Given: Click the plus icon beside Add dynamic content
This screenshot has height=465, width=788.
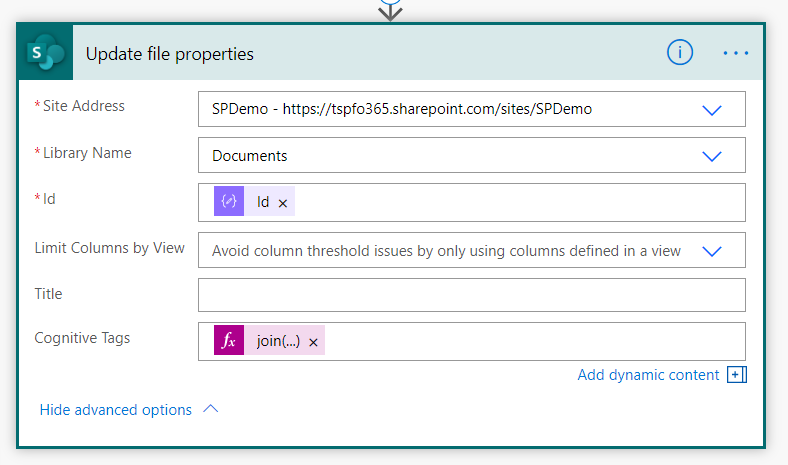Looking at the screenshot, I should [x=738, y=375].
